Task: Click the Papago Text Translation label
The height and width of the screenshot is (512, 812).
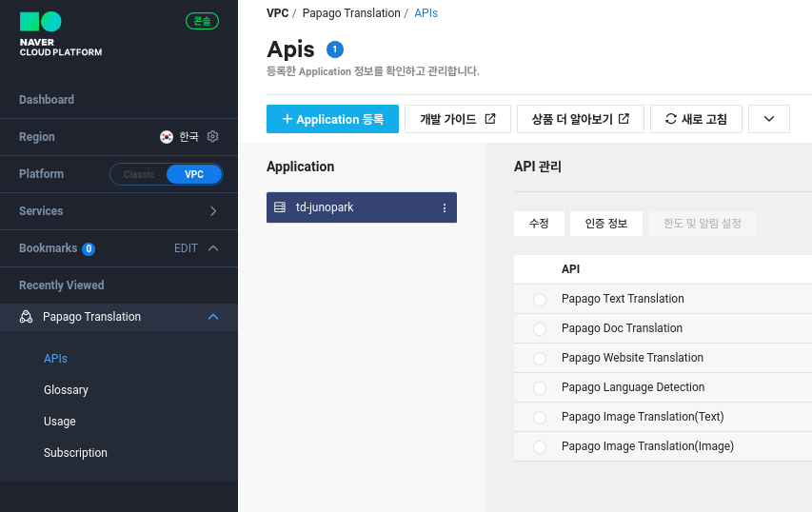Action: pos(623,299)
